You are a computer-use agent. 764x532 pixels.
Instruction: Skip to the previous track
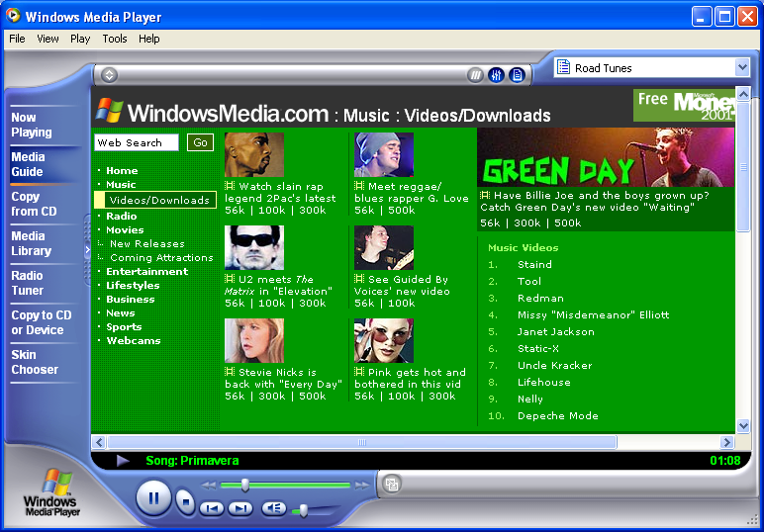tap(212, 508)
